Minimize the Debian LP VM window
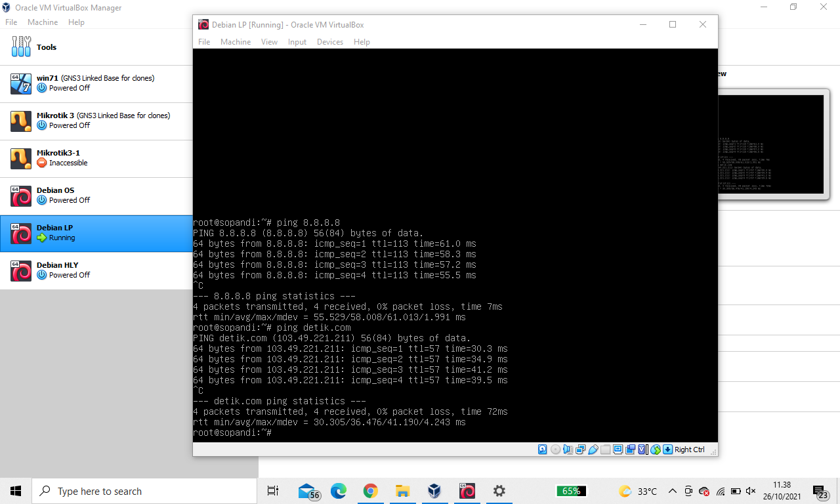840x504 pixels. pos(642,24)
